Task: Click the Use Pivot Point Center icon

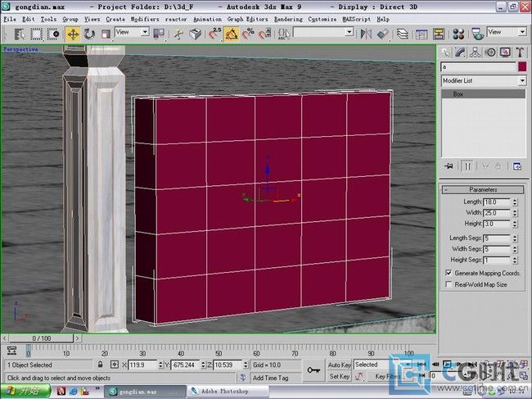Action: (159, 34)
